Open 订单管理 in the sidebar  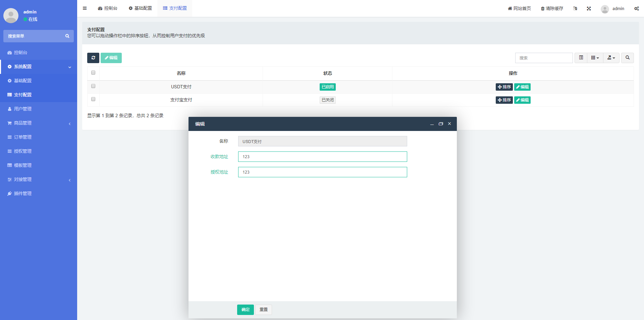(39, 137)
